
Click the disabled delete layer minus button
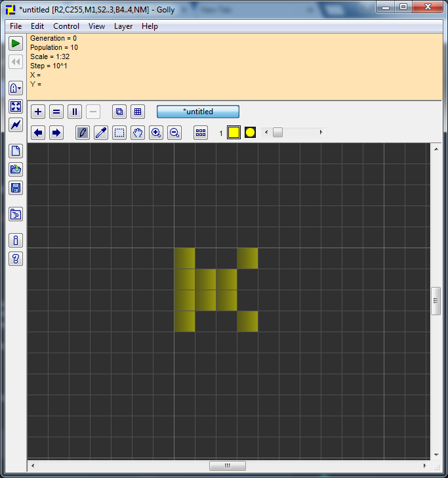pyautogui.click(x=93, y=112)
